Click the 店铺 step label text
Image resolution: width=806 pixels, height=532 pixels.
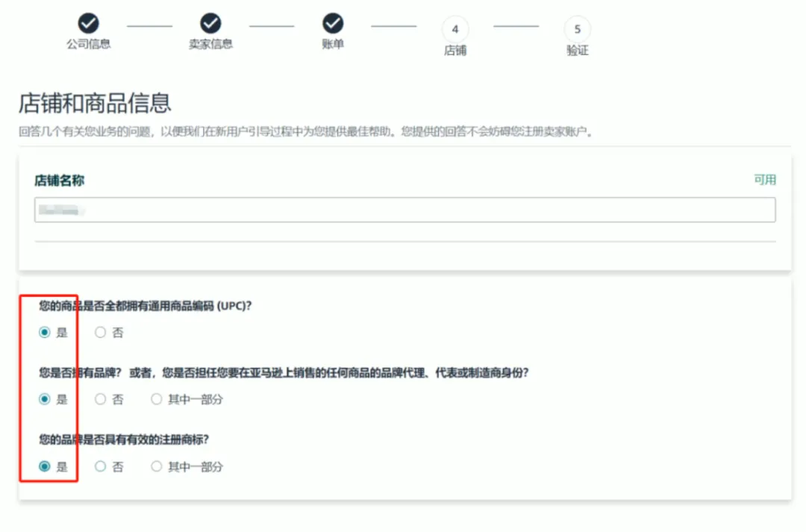point(455,53)
